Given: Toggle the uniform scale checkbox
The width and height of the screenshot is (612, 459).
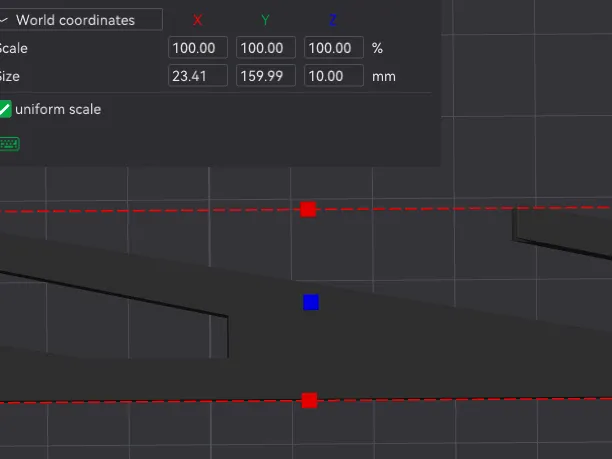Looking at the screenshot, I should pyautogui.click(x=5, y=109).
